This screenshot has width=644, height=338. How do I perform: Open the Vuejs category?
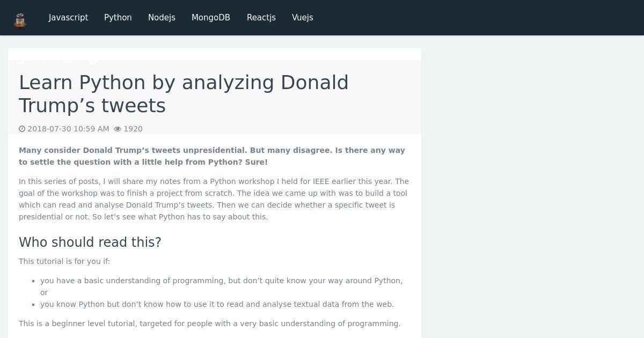(303, 18)
